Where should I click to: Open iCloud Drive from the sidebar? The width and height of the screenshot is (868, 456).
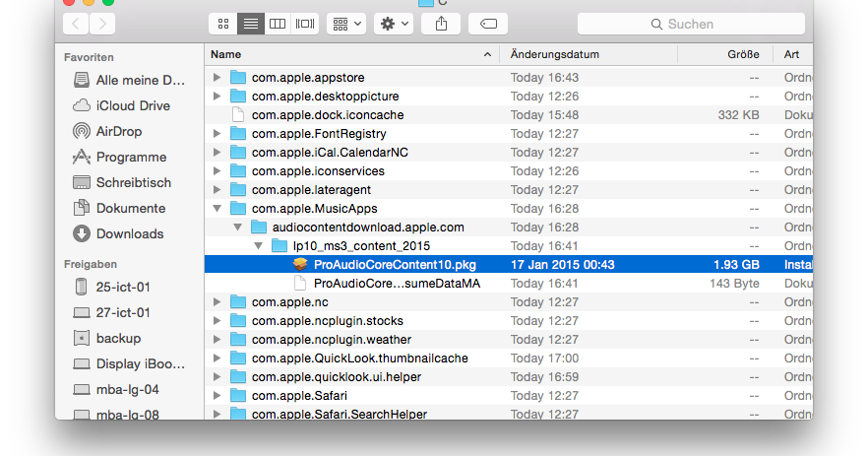coord(122,105)
